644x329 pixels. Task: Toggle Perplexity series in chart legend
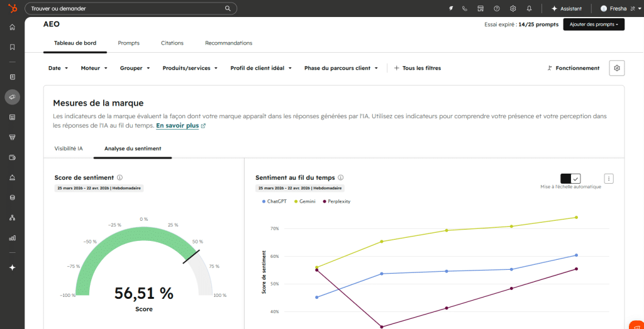pos(336,202)
